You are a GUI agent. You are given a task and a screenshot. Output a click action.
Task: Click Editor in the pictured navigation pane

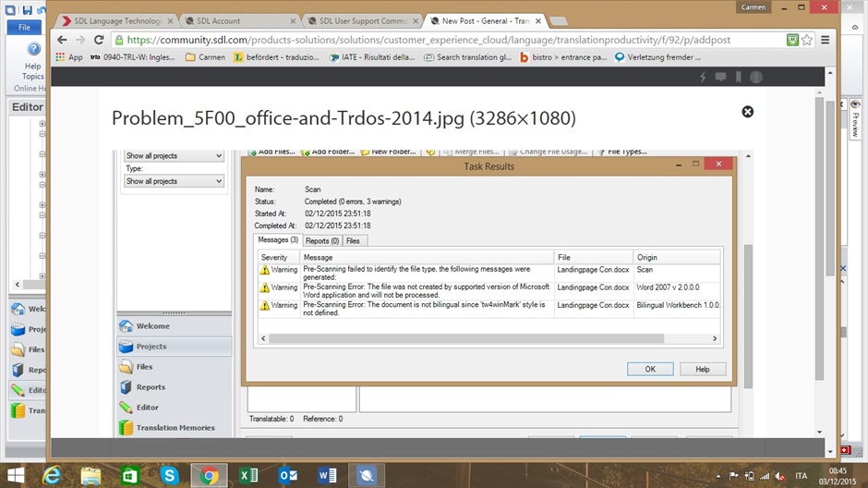coord(175,407)
